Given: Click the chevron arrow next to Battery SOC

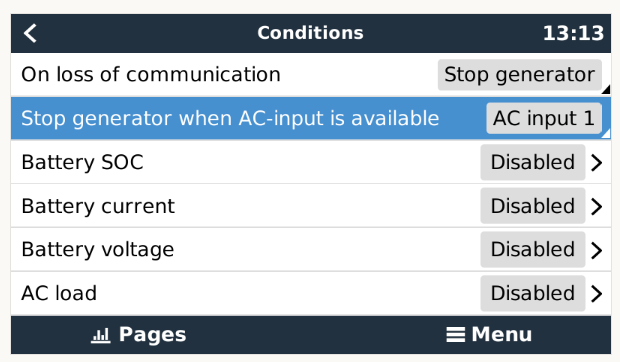Looking at the screenshot, I should tap(597, 162).
